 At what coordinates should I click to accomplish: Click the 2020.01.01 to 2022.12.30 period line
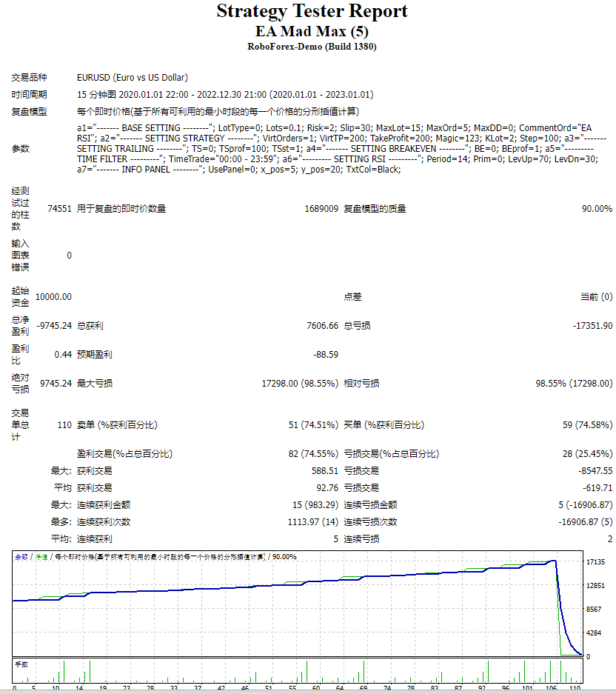[x=225, y=94]
